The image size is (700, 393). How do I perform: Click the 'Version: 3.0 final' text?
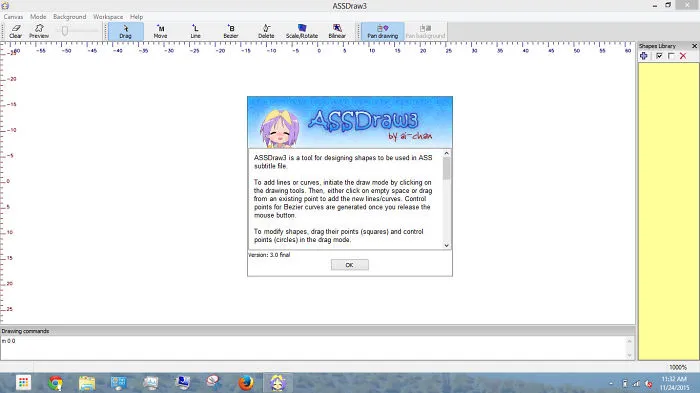[x=269, y=255]
